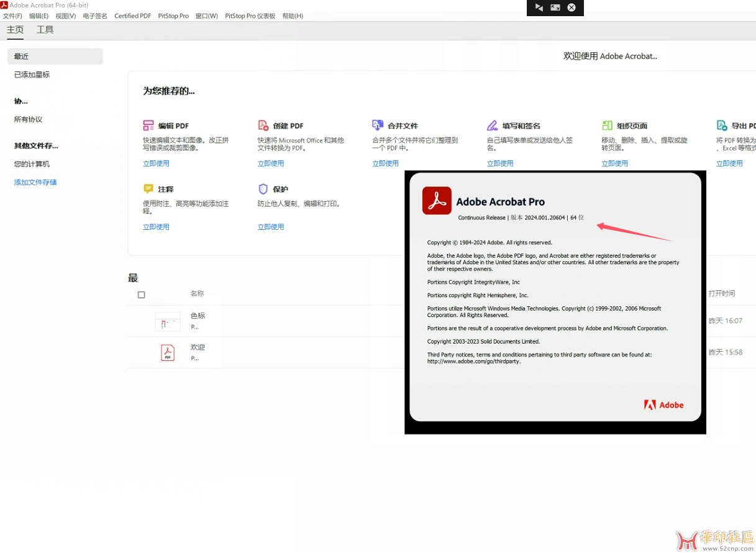The height and width of the screenshot is (553, 756).
Task: Click the 名称 column header
Action: point(197,293)
